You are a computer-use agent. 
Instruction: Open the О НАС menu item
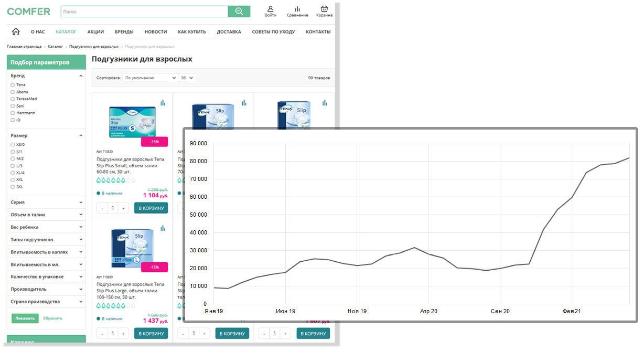pyautogui.click(x=38, y=32)
